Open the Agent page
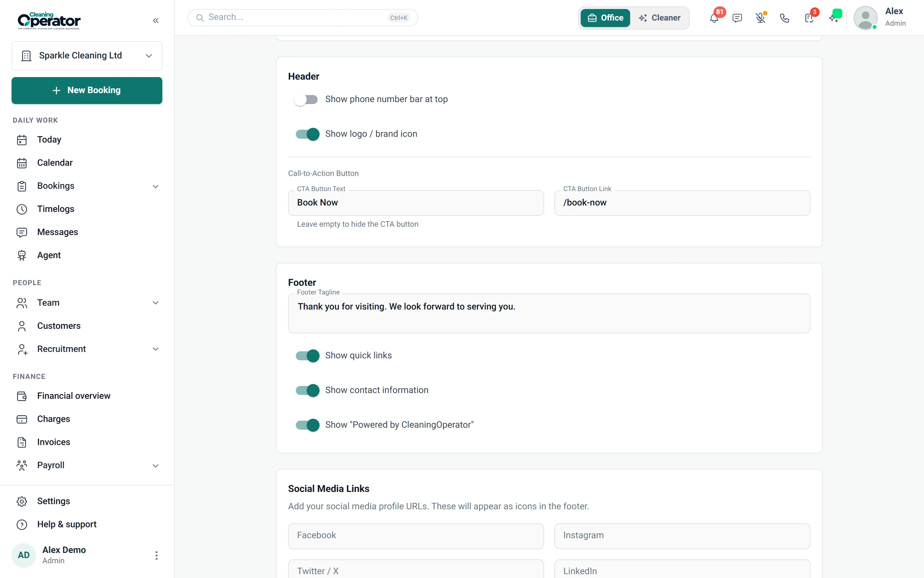The image size is (924, 578). click(x=87, y=255)
